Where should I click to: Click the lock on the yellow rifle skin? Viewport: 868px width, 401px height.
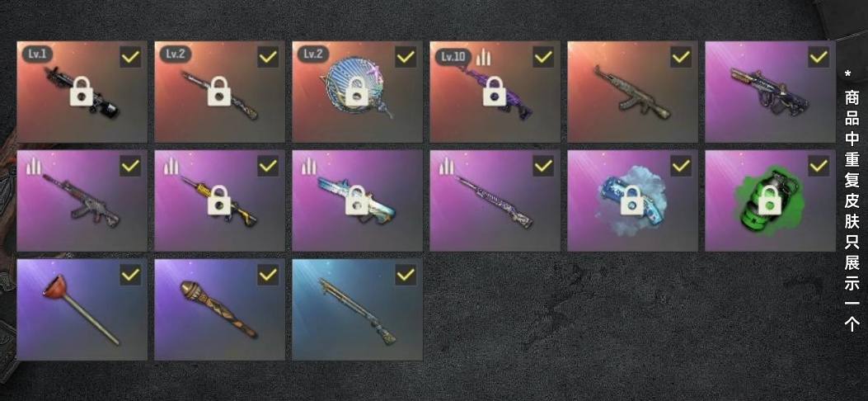tap(219, 201)
